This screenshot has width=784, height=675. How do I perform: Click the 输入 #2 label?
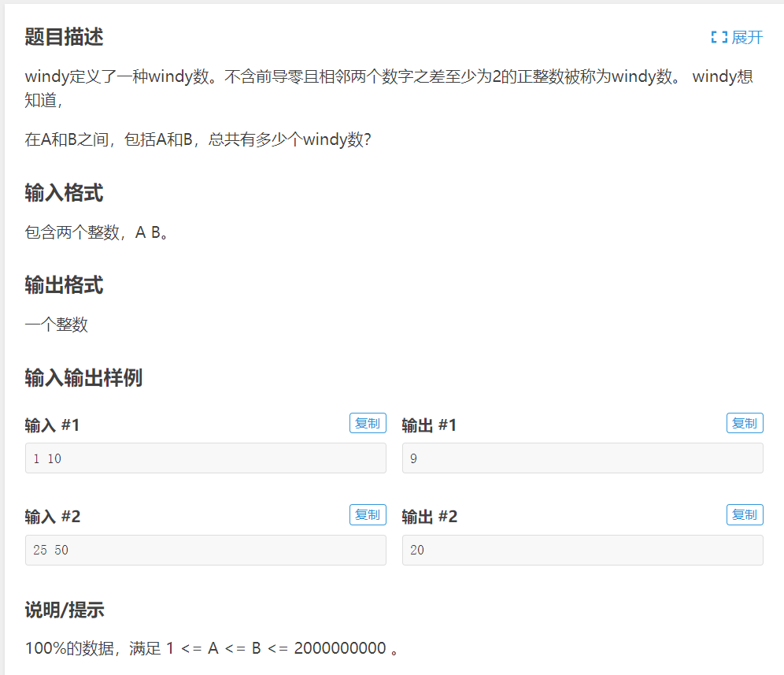[53, 517]
